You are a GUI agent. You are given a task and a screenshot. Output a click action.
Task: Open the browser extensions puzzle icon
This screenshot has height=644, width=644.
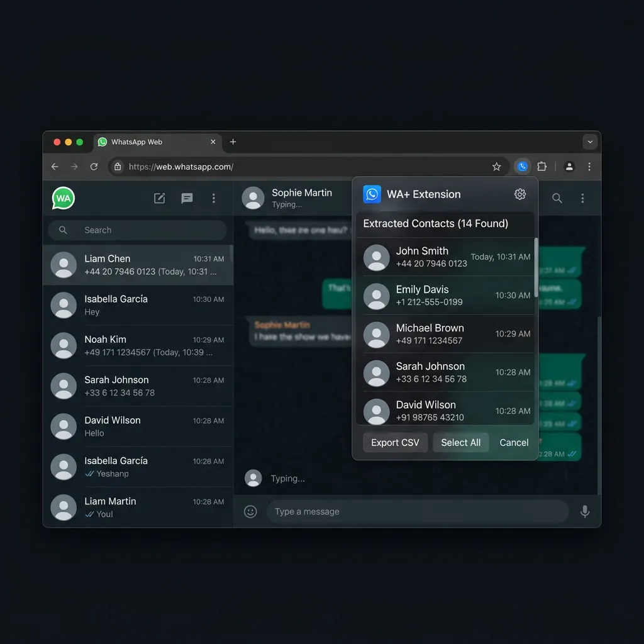coord(541,166)
